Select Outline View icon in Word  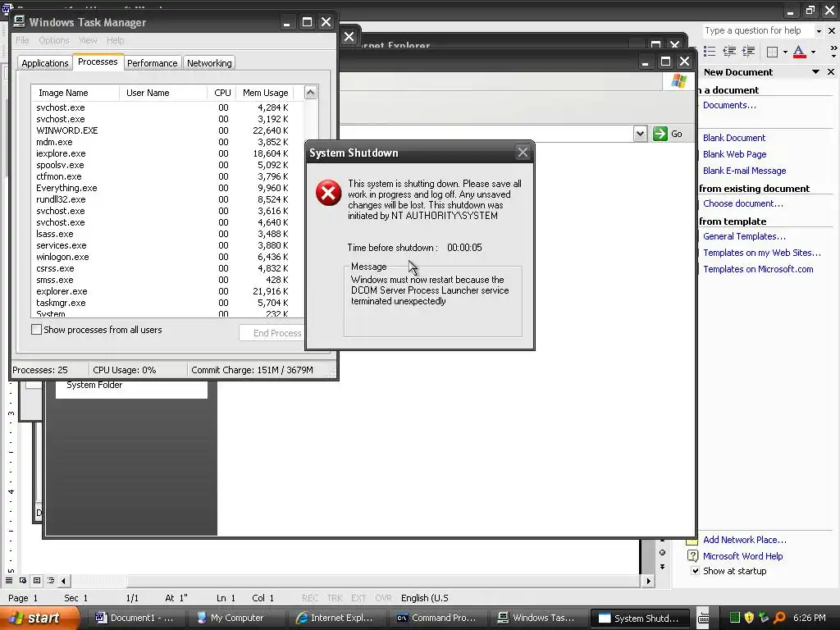pos(50,580)
